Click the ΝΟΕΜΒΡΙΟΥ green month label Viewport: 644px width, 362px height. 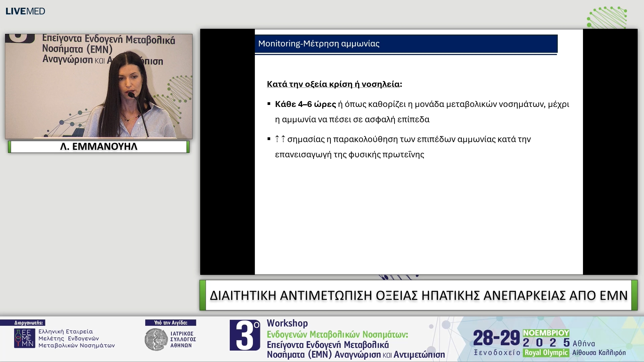546,333
